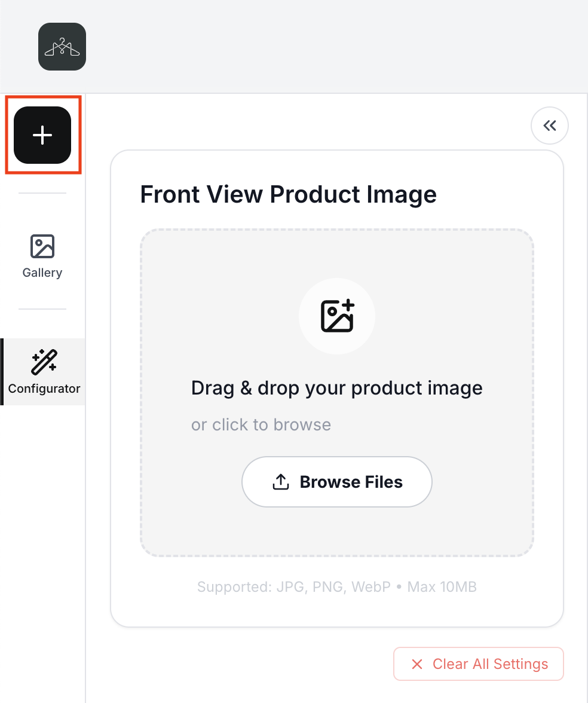
Task: Click the Supported JPG, PNG, WebP note
Action: [x=337, y=587]
